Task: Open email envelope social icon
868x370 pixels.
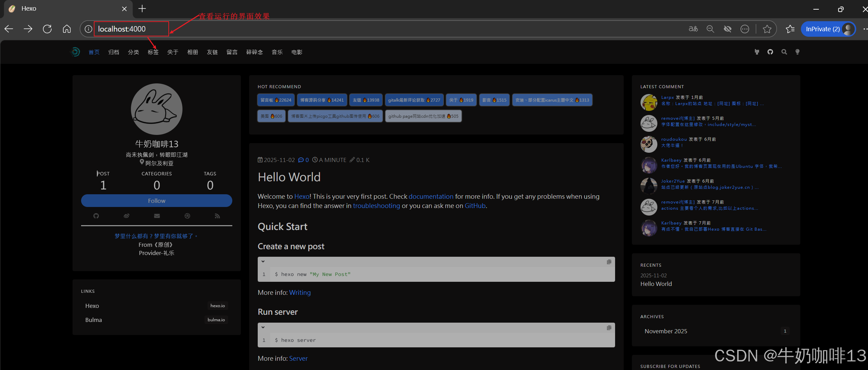Action: [157, 216]
